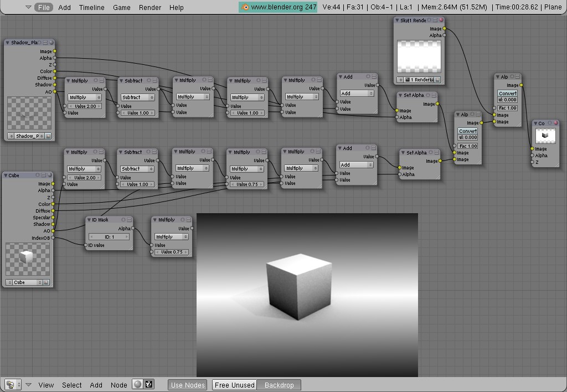Click hide-sockets icon on Composite node
Image resolution: width=567 pixels, height=392 pixels.
pos(550,123)
